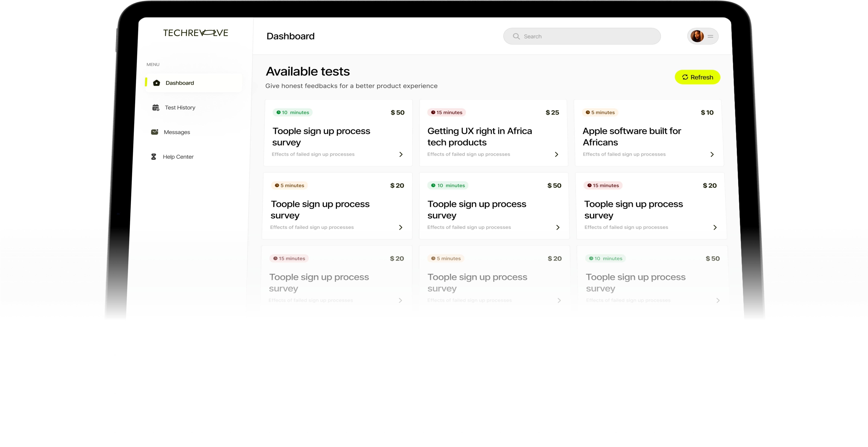Open the arrow on the faded 5 minutes $20 card

(559, 300)
